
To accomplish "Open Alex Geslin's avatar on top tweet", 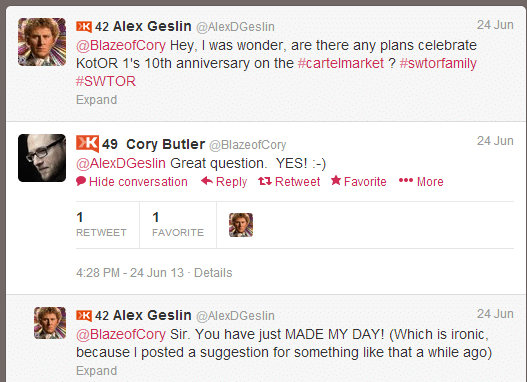I will (x=42, y=42).
